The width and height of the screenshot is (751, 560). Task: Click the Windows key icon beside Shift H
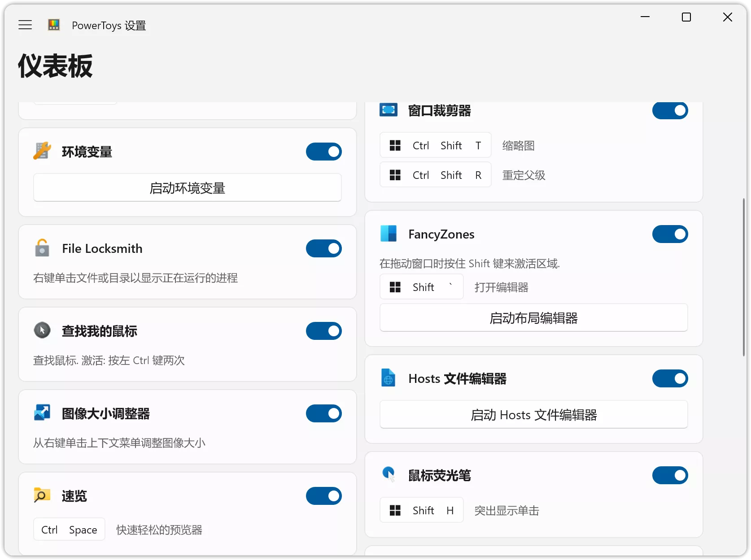coord(395,510)
